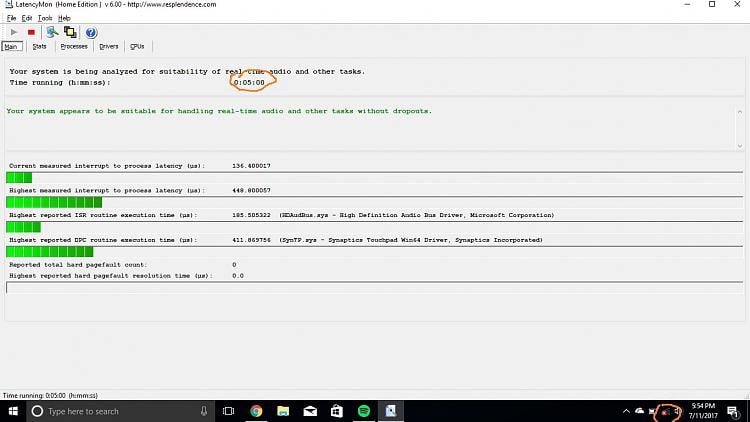Viewport: 750px width, 422px height.
Task: Launch Google Chrome from the taskbar
Action: tap(256, 411)
